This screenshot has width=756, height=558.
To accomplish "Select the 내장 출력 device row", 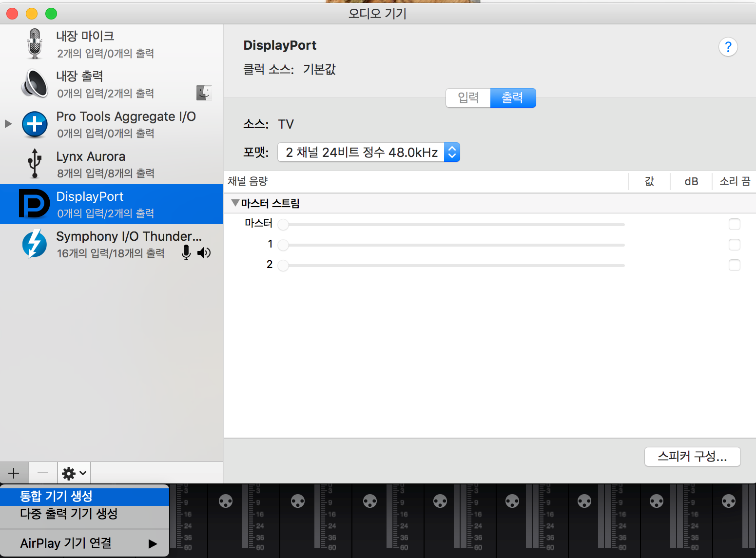I will [111, 84].
